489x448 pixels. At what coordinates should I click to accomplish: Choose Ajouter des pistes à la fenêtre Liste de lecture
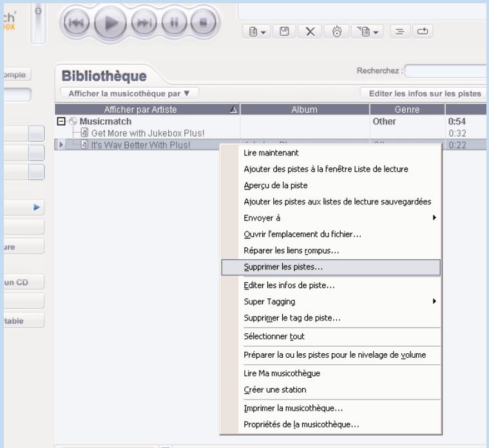point(331,169)
